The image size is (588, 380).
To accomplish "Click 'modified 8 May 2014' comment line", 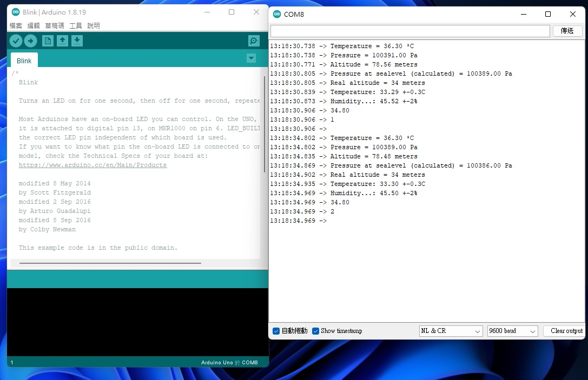I will pos(55,183).
